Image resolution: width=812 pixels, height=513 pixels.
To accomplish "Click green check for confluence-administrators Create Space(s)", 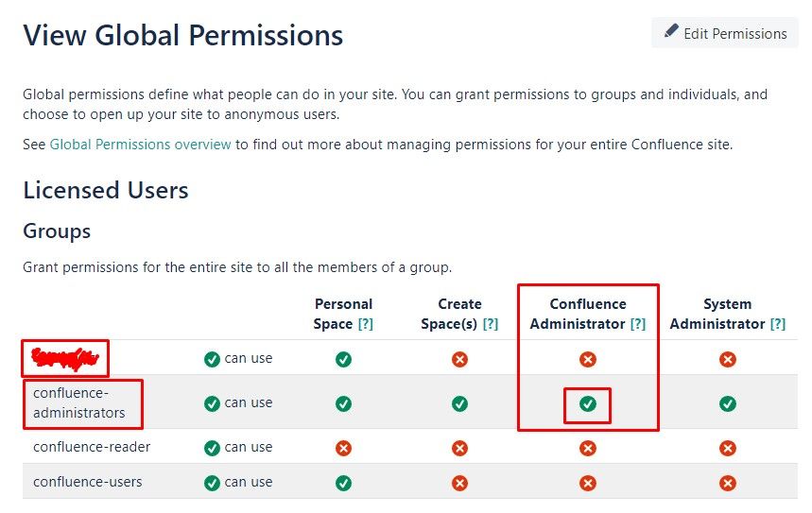I will pos(459,403).
